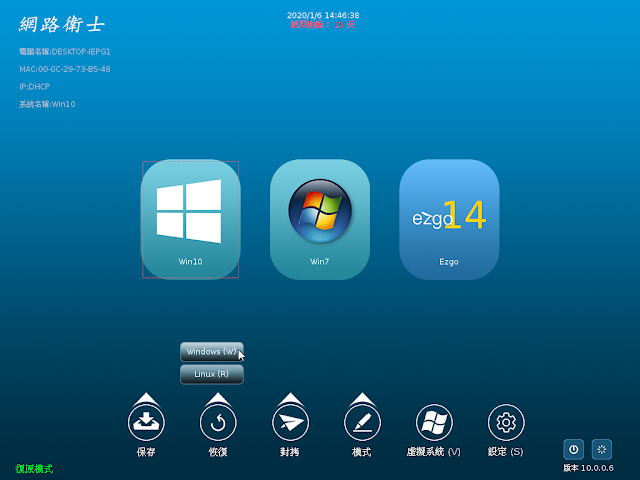640x480 pixels.
Task: Click the MAC:00-0C-29-73-B5-48 text
Action: pos(65,69)
